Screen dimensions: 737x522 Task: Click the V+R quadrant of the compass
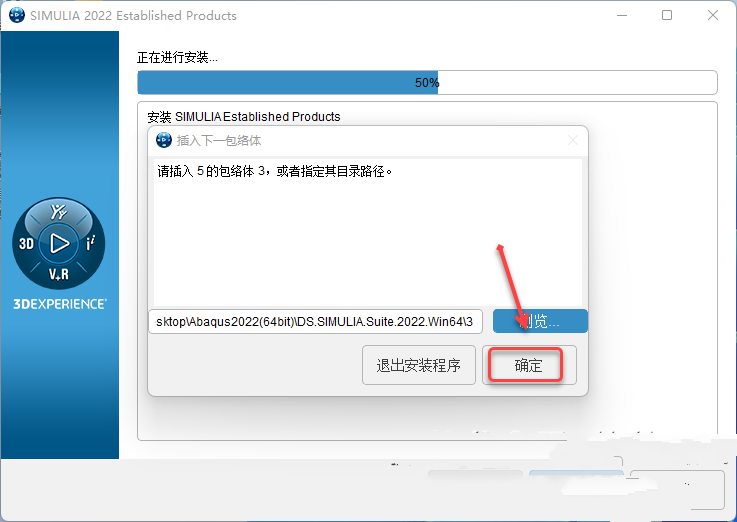click(59, 274)
